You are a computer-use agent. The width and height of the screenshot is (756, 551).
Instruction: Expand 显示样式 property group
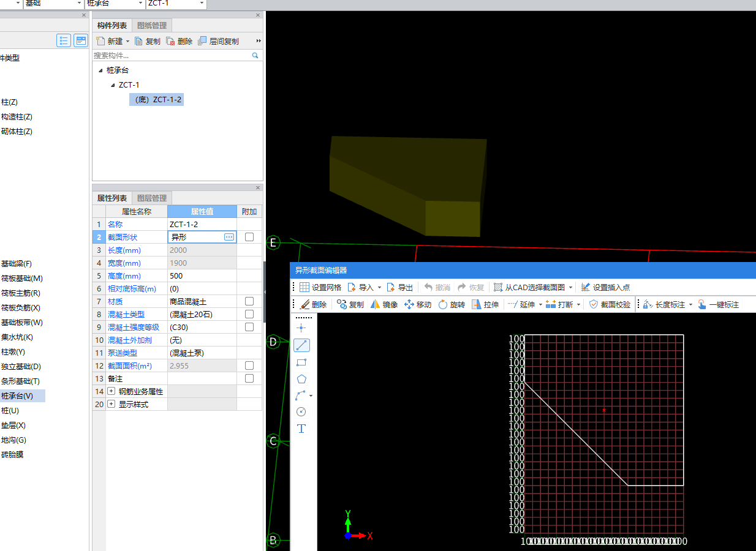tap(111, 404)
